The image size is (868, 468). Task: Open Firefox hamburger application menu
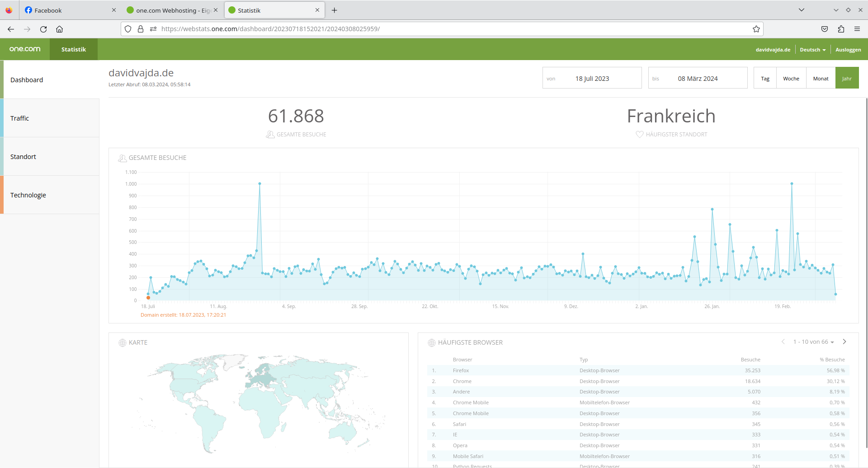tap(857, 29)
